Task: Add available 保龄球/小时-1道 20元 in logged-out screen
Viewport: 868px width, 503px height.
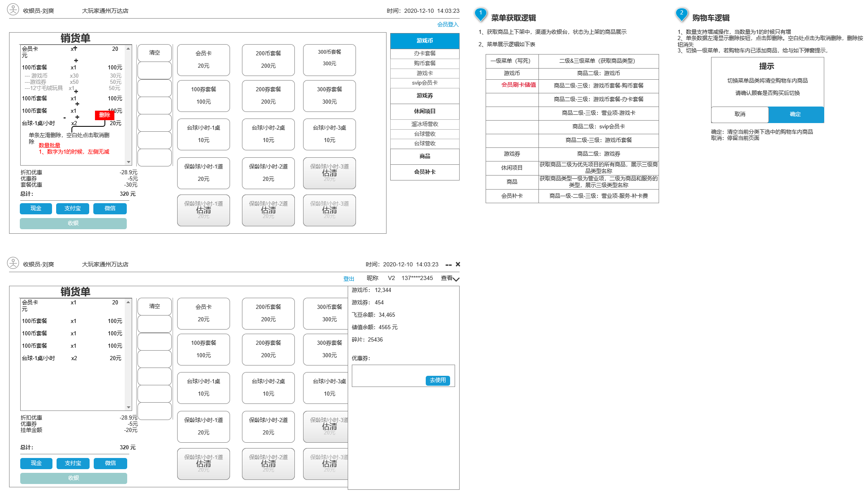Action: 203,173
